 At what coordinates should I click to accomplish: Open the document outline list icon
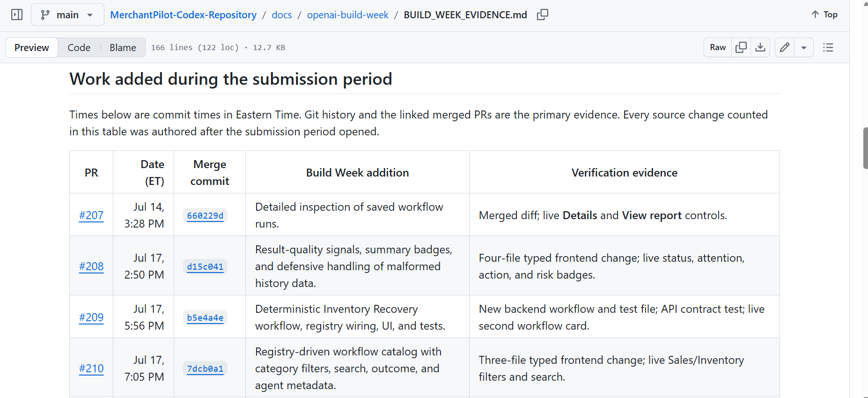(828, 47)
